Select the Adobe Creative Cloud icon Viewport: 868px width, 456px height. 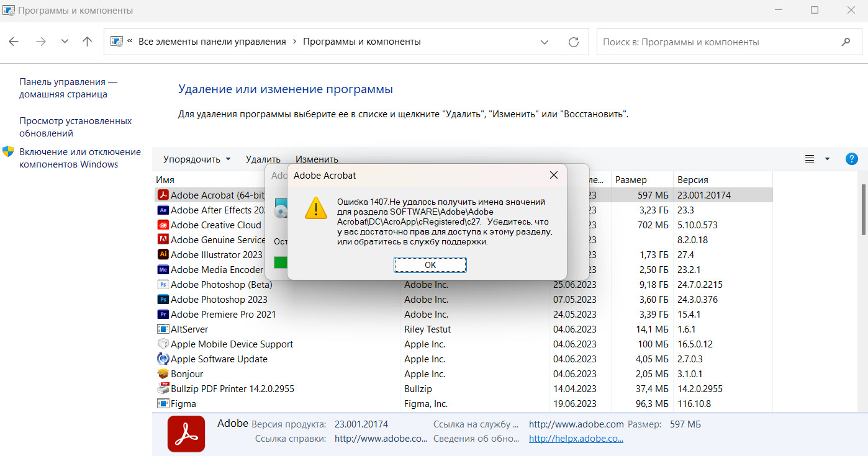(x=163, y=225)
